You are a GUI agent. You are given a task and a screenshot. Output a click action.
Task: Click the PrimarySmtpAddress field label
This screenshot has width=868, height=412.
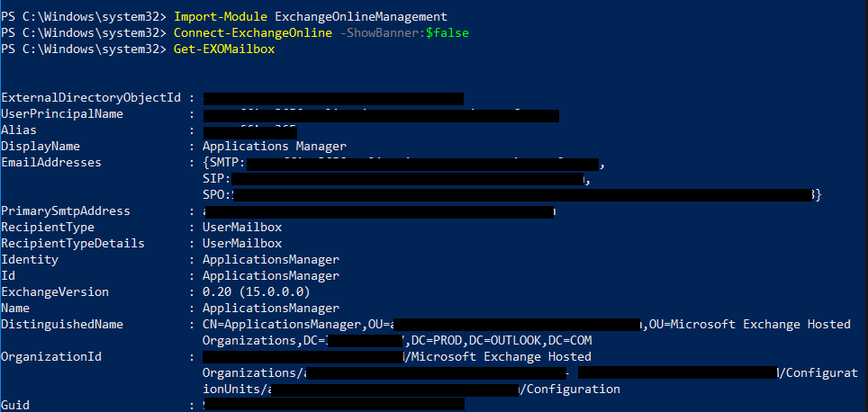(66, 211)
